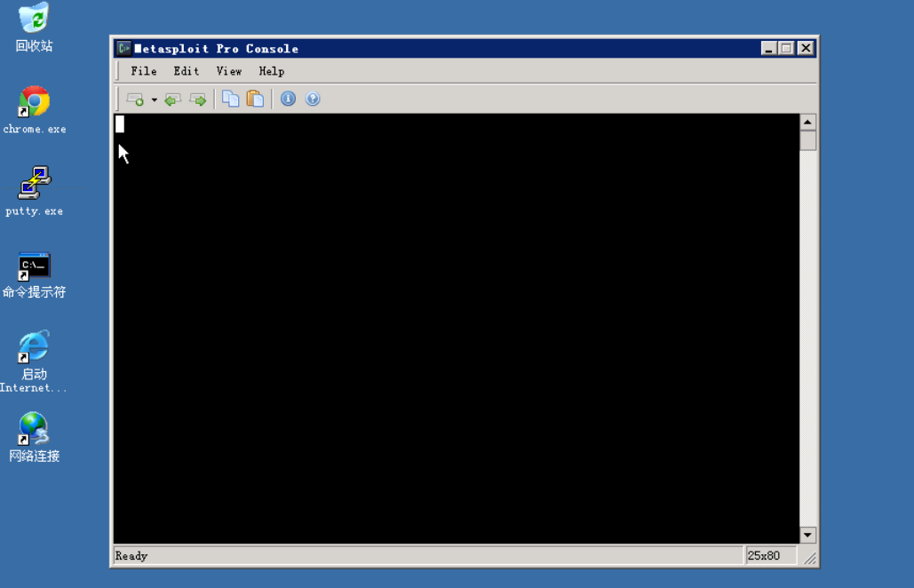Viewport: 914px width, 588px height.
Task: Expand the new tab dropdown arrow
Action: (x=155, y=99)
